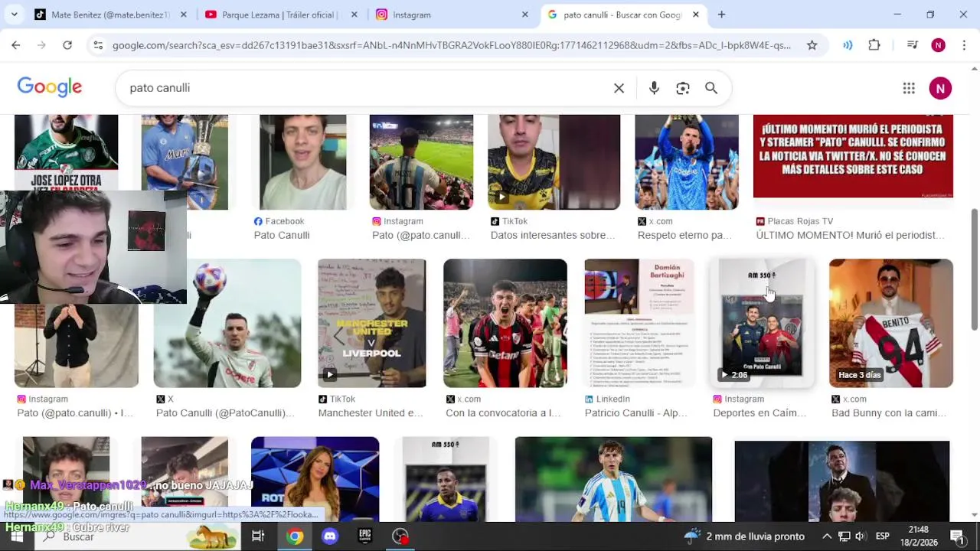Screen dimensions: 980x551
Task: Click the browser back arrow
Action: [15, 45]
